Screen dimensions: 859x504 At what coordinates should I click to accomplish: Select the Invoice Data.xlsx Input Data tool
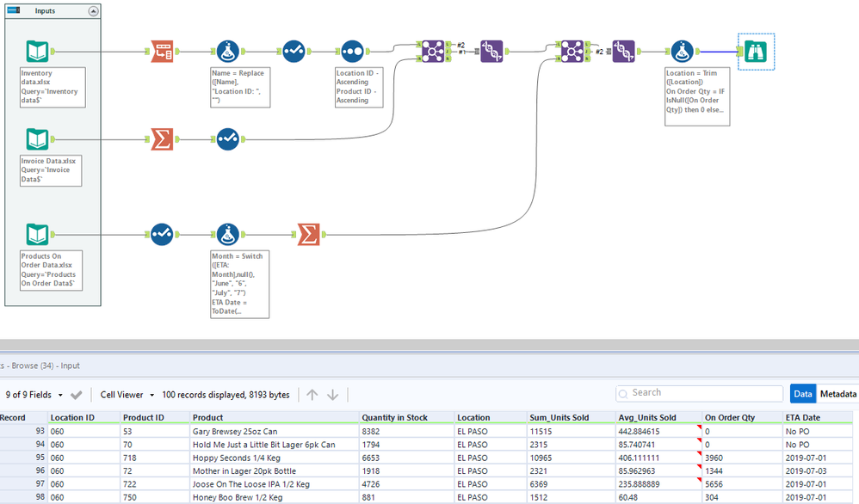pyautogui.click(x=37, y=139)
